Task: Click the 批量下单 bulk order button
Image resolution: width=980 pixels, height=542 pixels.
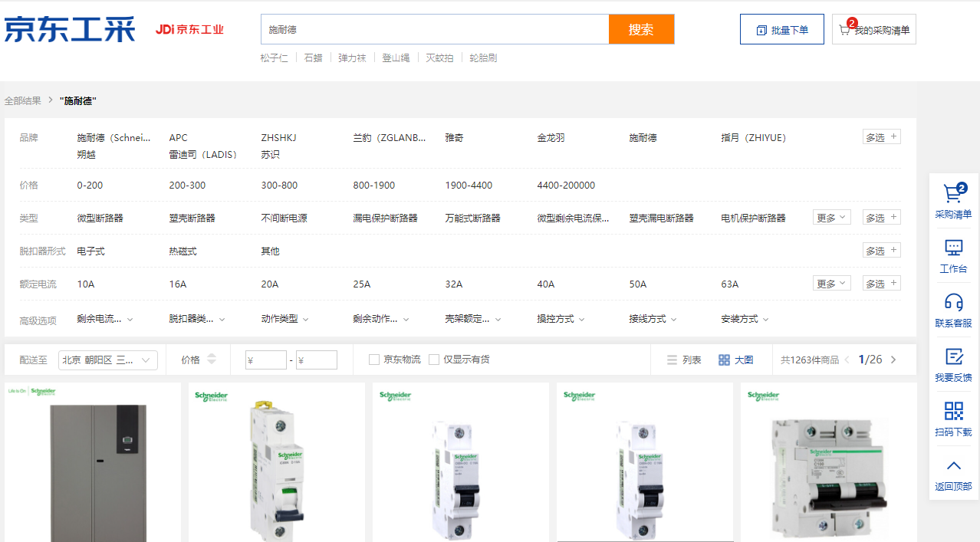Action: (782, 29)
